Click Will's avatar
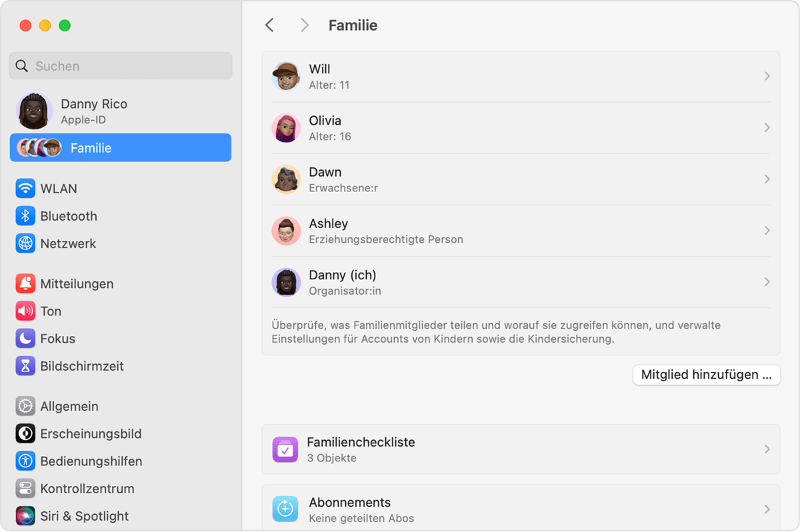The width and height of the screenshot is (800, 532). tap(286, 76)
